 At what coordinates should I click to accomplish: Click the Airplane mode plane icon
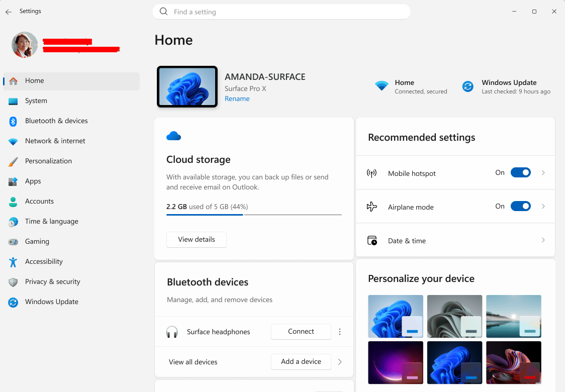[372, 207]
